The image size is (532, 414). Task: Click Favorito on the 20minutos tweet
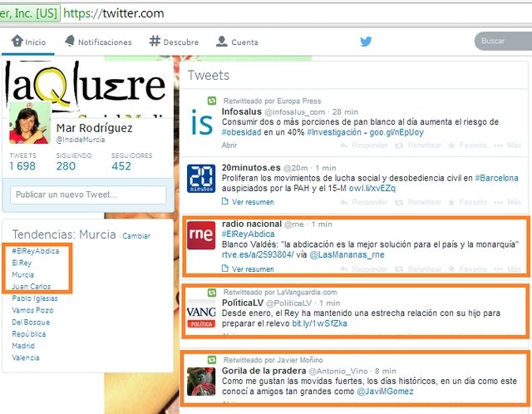pos(467,202)
